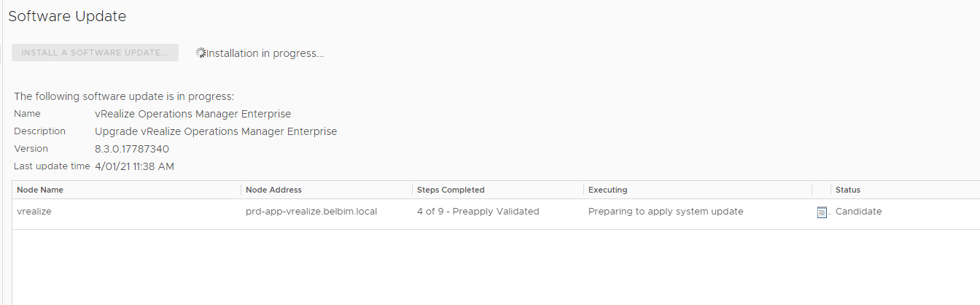The height and width of the screenshot is (305, 980).
Task: Click the Installation in progress status text
Action: point(265,53)
